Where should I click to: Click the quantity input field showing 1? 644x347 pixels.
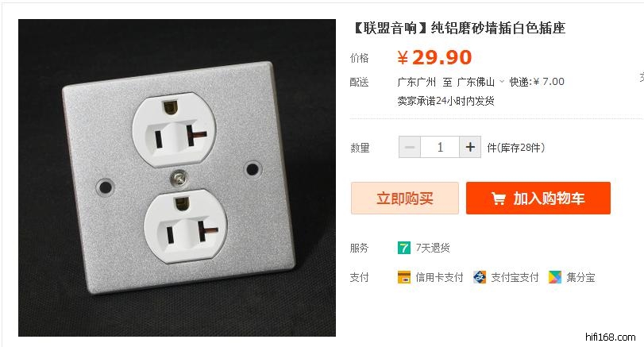pos(440,147)
